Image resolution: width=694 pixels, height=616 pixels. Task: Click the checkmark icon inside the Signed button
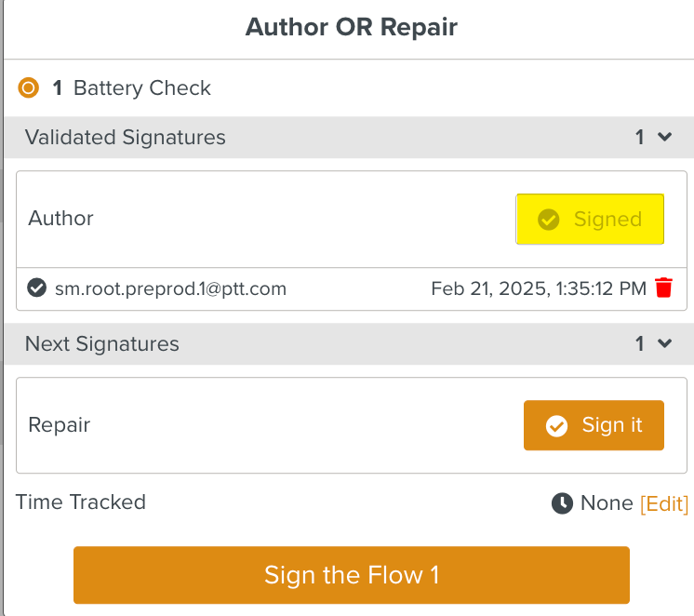tap(549, 220)
